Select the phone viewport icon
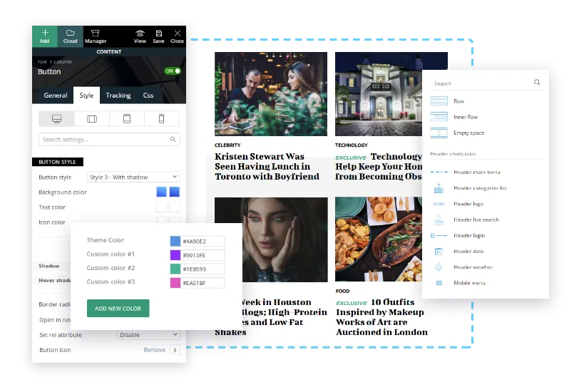The height and width of the screenshot is (392, 579). [161, 119]
